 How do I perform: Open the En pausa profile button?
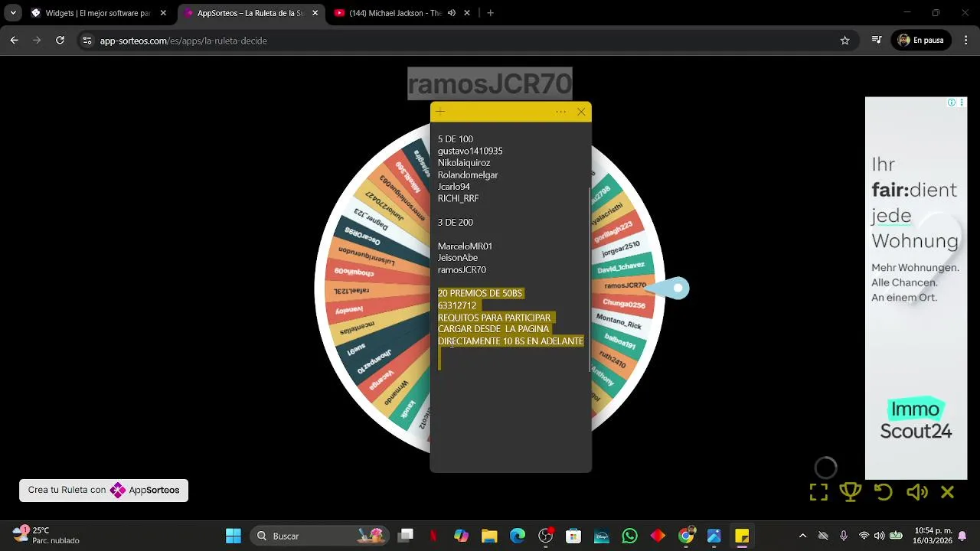tap(921, 41)
